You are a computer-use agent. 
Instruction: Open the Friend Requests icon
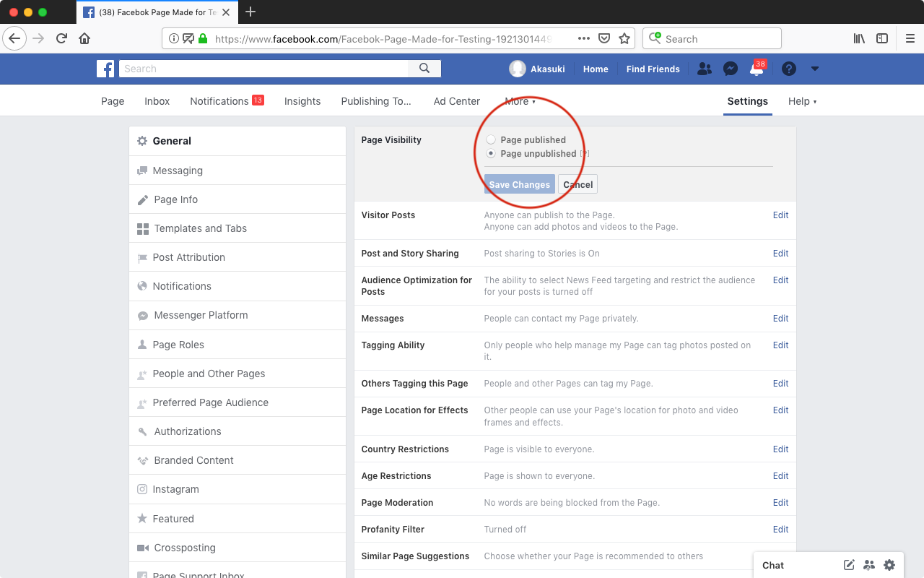(x=705, y=69)
